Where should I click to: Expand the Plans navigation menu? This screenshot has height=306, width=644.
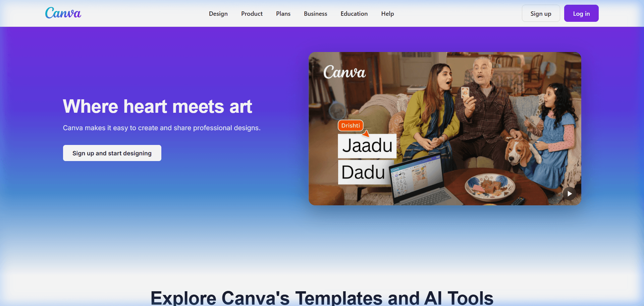pyautogui.click(x=283, y=14)
